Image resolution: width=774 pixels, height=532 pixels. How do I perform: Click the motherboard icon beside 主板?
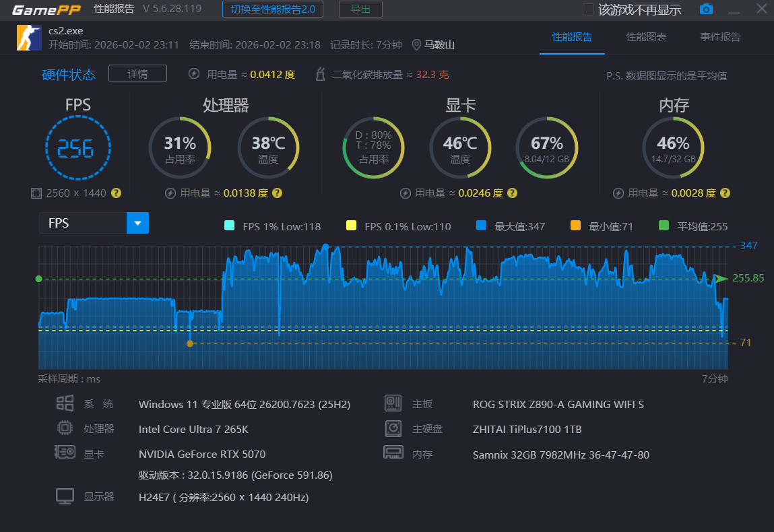(x=393, y=403)
